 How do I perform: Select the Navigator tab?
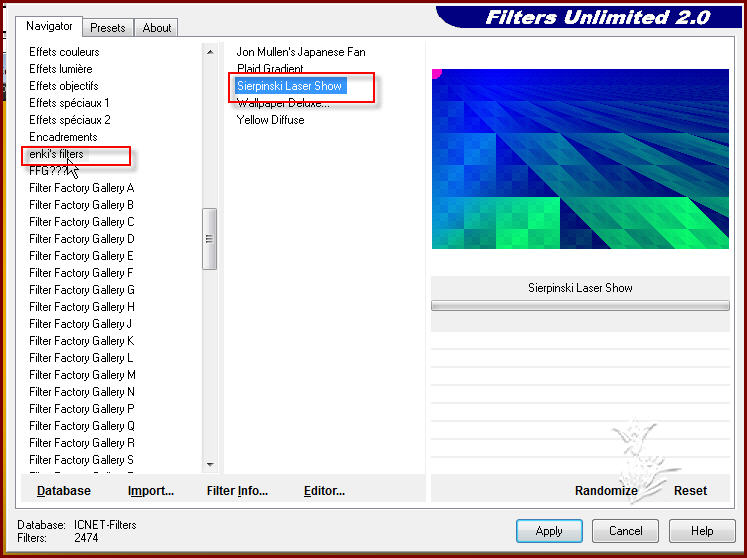pyautogui.click(x=49, y=26)
